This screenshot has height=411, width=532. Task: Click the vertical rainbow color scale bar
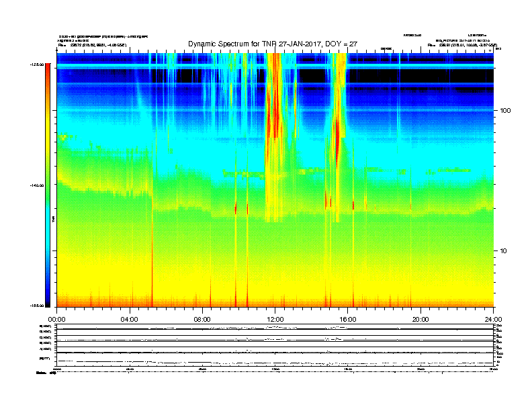[x=48, y=185]
